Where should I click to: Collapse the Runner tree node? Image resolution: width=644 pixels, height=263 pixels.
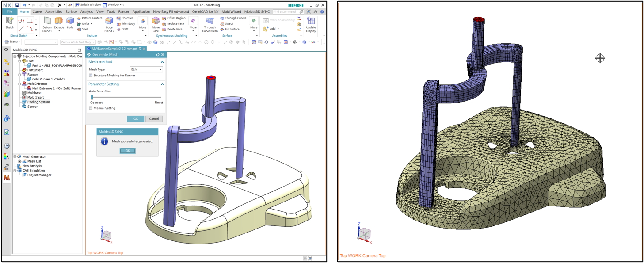(19, 75)
